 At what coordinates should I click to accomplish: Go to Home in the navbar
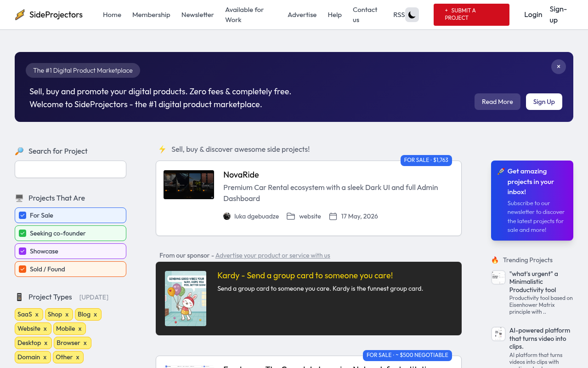tap(112, 15)
